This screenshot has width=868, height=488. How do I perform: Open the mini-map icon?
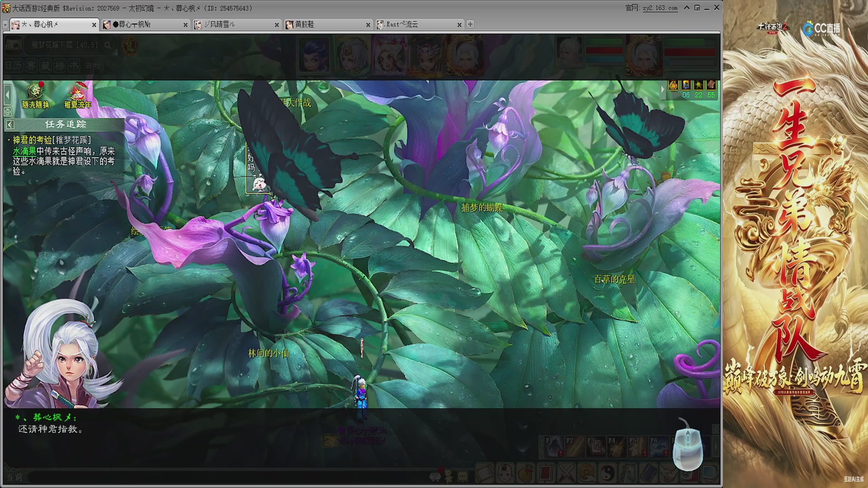[14, 45]
